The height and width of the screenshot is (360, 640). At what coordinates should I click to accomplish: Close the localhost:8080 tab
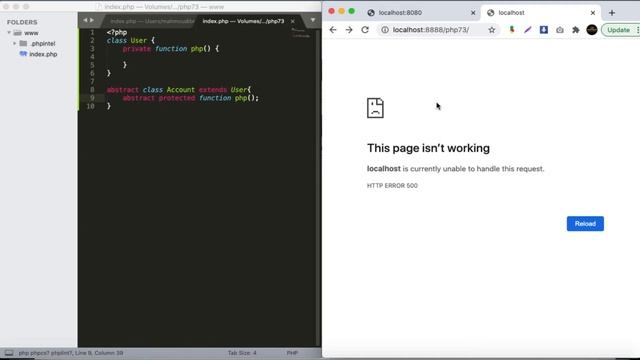[473, 13]
